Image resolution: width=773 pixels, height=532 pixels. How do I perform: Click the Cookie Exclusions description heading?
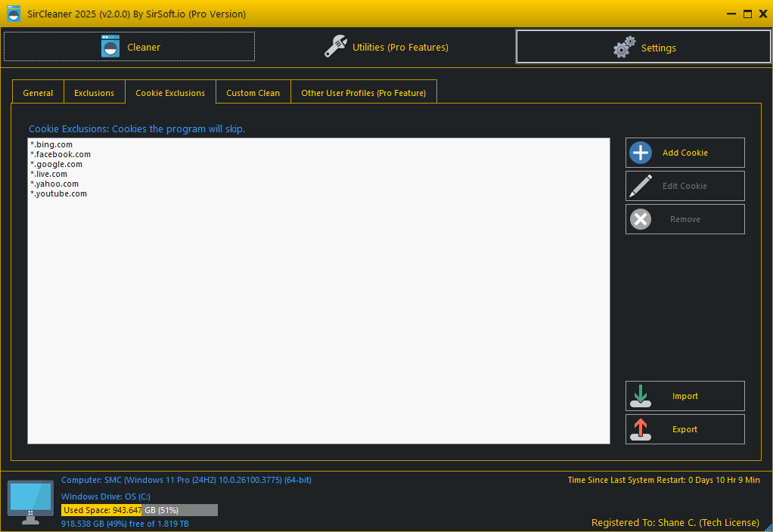[x=137, y=128]
